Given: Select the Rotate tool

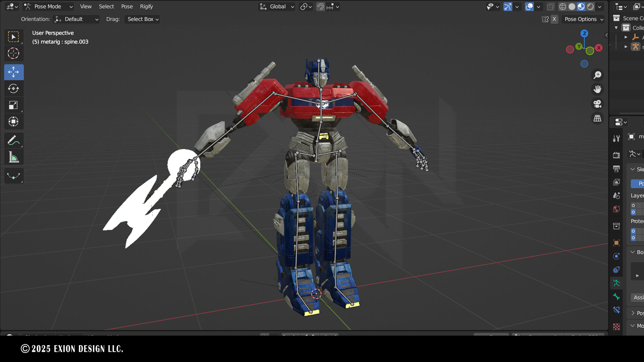Looking at the screenshot, I should click(x=14, y=88).
